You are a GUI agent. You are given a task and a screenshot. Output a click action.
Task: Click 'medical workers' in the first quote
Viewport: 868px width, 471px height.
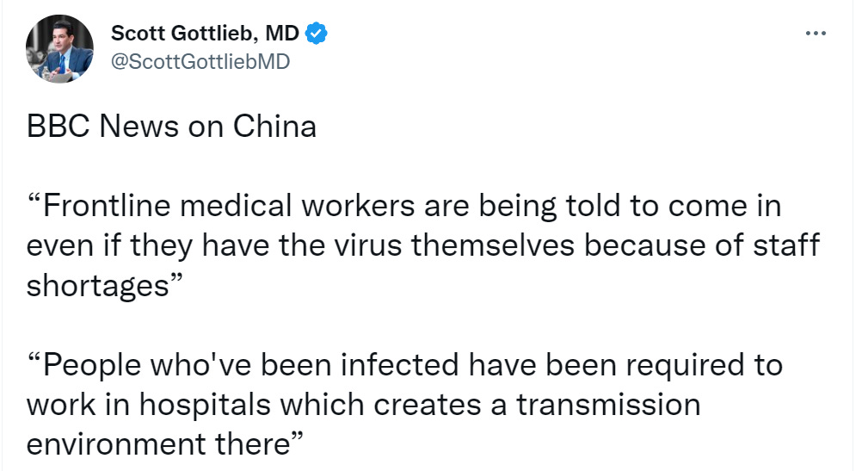tap(298, 206)
